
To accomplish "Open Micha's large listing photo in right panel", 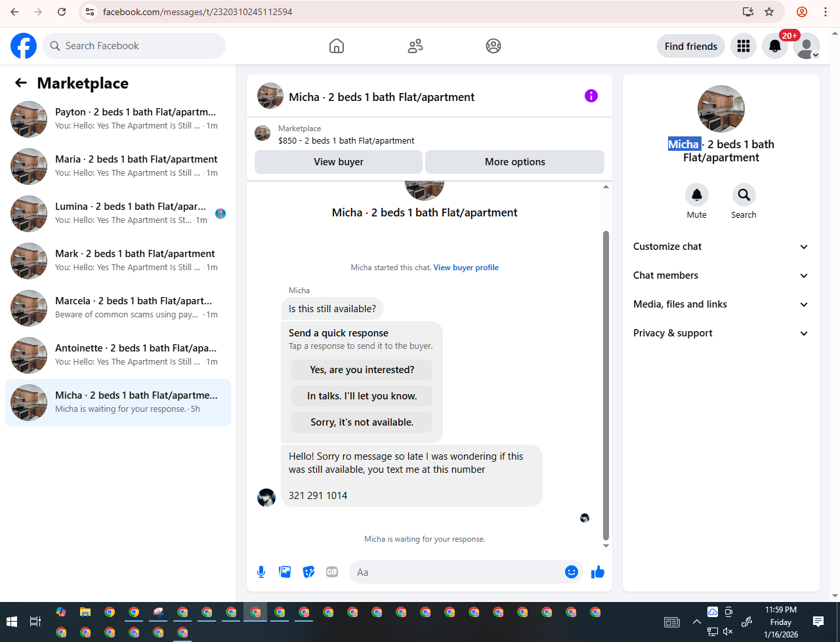I will [x=721, y=109].
